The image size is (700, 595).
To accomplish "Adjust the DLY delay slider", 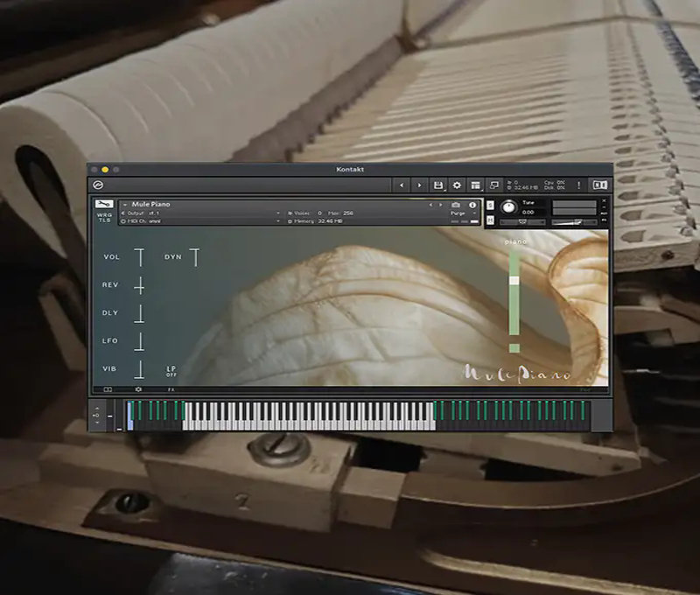I will coord(140,314).
